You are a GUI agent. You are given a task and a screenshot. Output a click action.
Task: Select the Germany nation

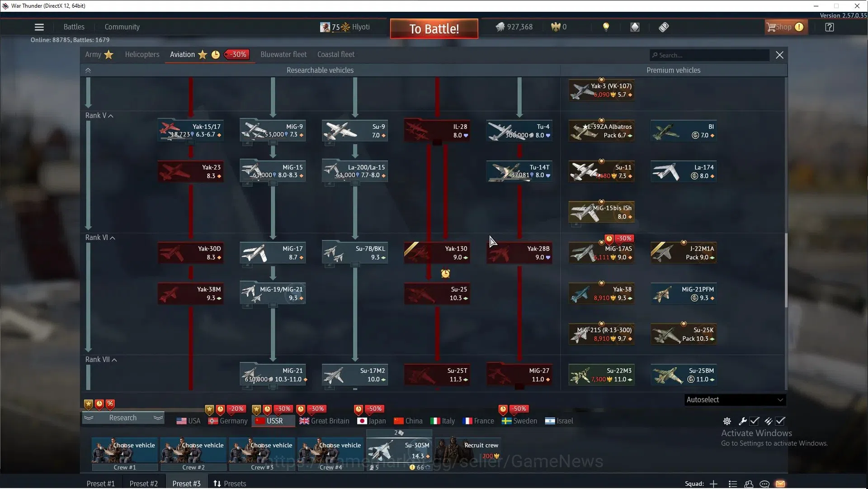pyautogui.click(x=228, y=422)
